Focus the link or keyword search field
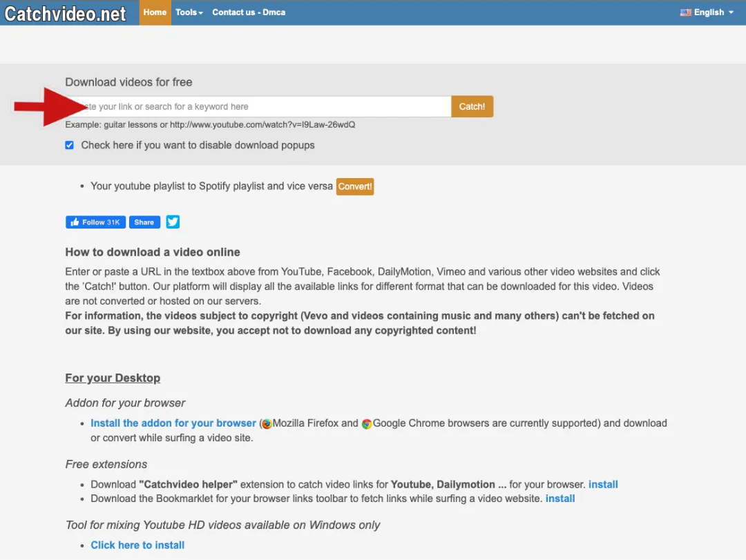This screenshot has height=560, width=746. pyautogui.click(x=258, y=106)
